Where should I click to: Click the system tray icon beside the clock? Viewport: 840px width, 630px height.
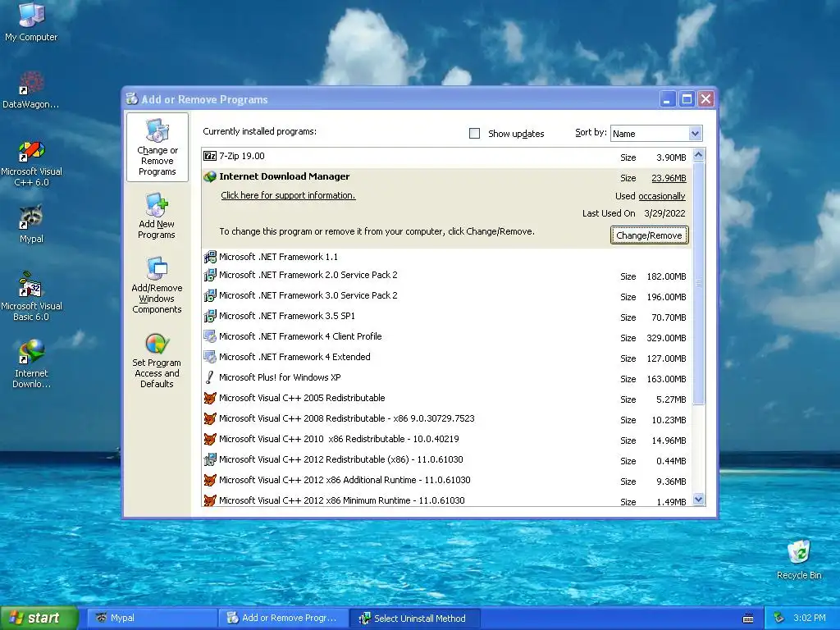(779, 619)
